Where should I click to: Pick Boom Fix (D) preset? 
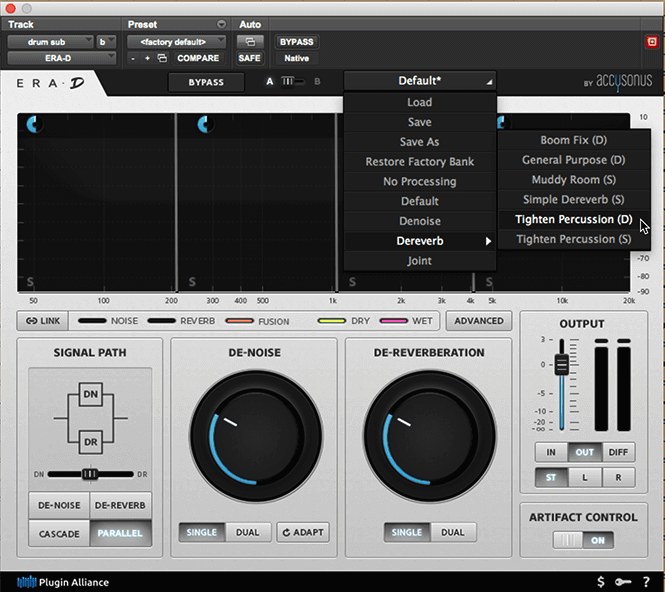coord(574,140)
